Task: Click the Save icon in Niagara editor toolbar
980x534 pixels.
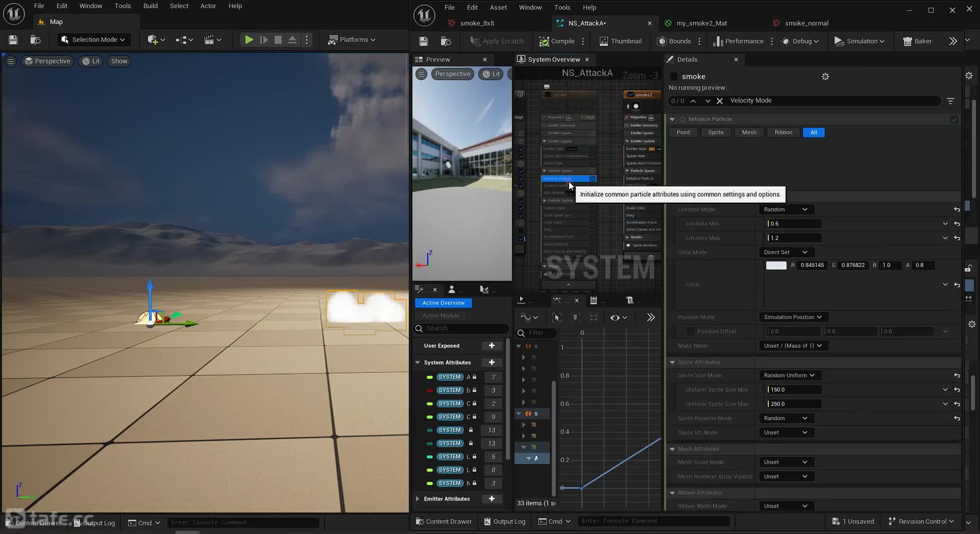Action: click(x=423, y=41)
